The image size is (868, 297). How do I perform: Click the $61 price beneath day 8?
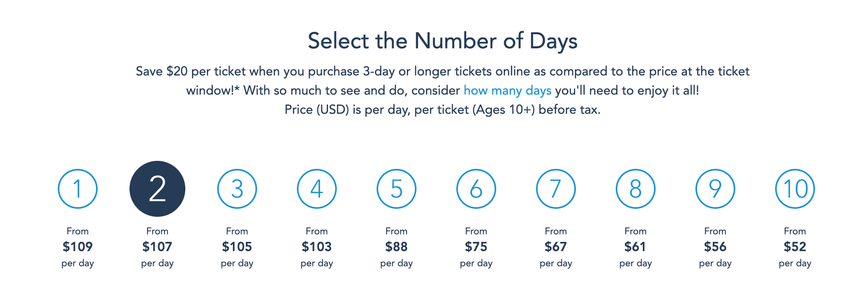click(635, 247)
